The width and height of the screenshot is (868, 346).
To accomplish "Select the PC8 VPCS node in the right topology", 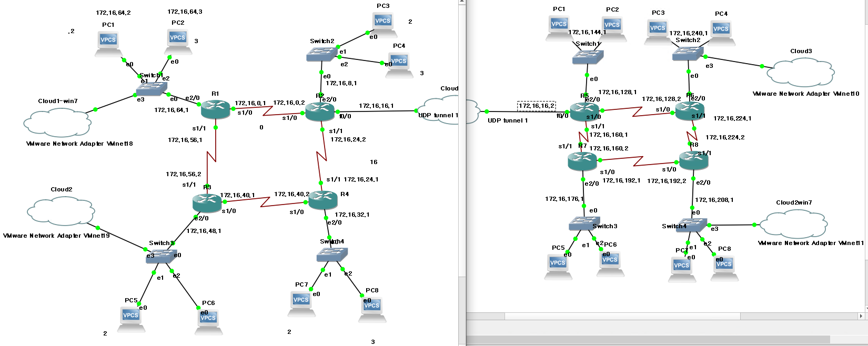I will pos(724,268).
